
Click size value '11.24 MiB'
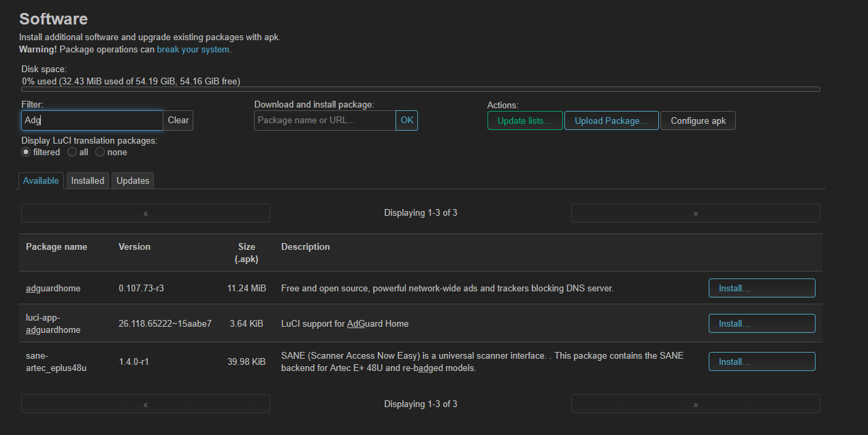[x=246, y=288]
